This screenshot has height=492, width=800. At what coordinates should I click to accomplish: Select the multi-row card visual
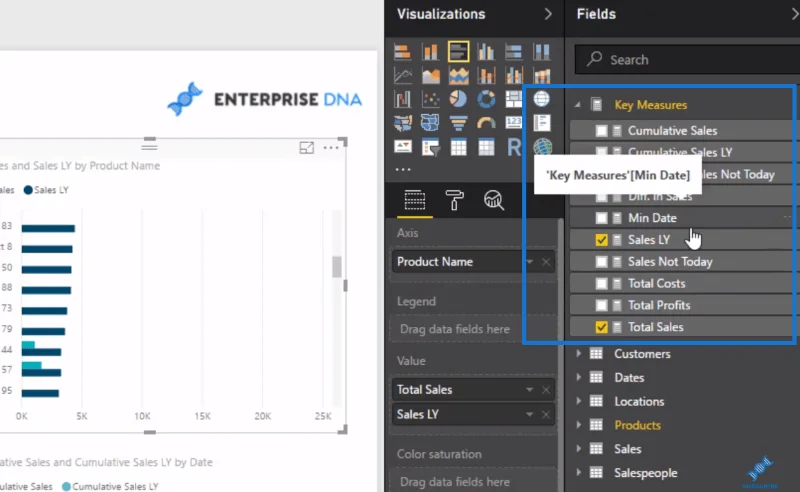(541, 123)
